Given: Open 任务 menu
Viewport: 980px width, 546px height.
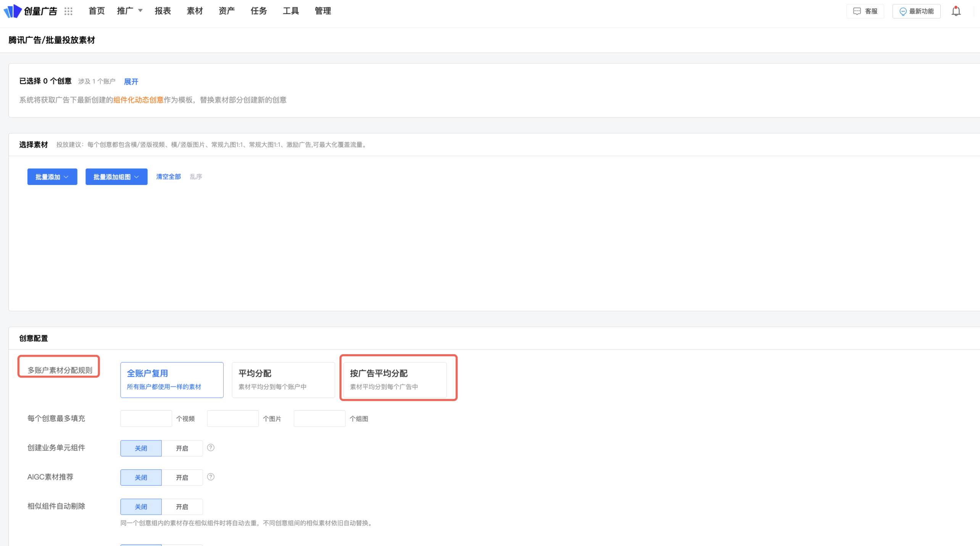Looking at the screenshot, I should pyautogui.click(x=259, y=11).
